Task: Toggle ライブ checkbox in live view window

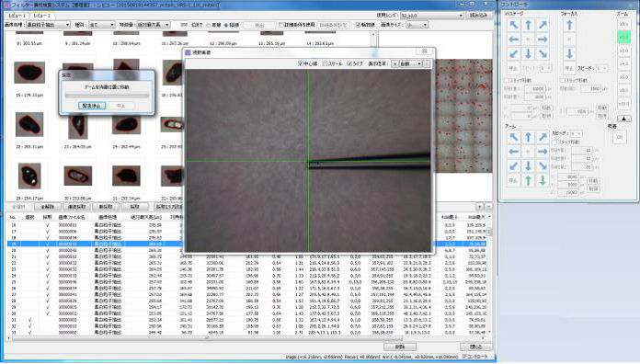Action: pyautogui.click(x=349, y=63)
